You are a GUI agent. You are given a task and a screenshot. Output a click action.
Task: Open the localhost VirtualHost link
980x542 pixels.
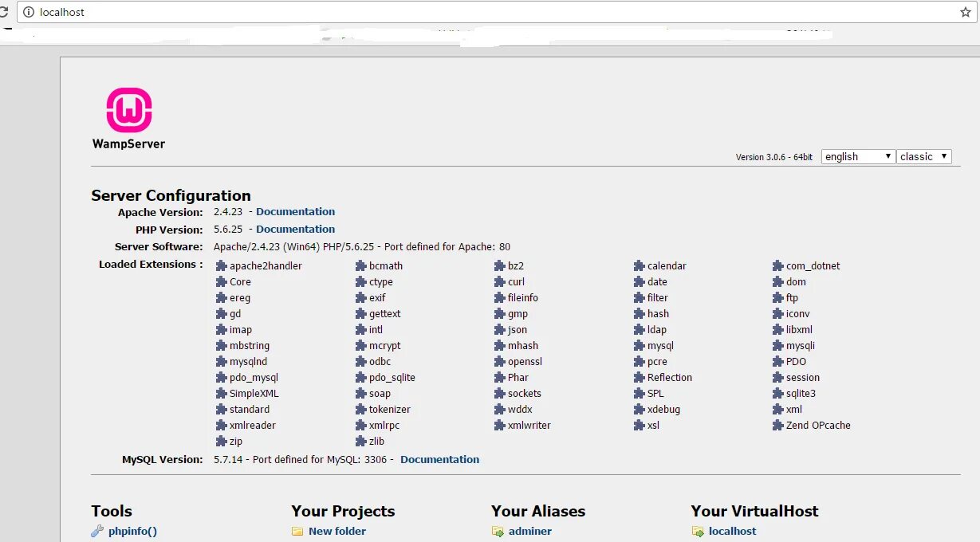click(x=733, y=532)
